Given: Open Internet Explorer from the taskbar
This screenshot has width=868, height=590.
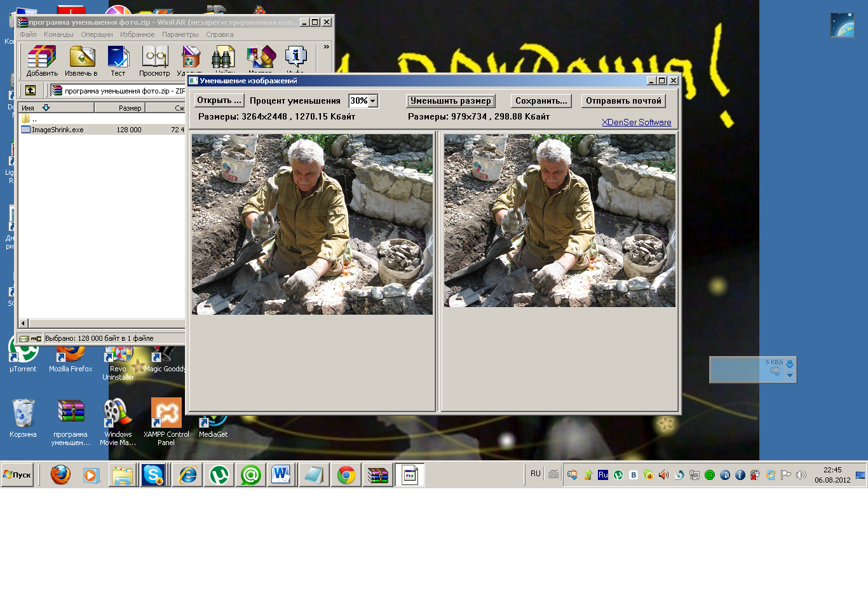Looking at the screenshot, I should coord(187,475).
